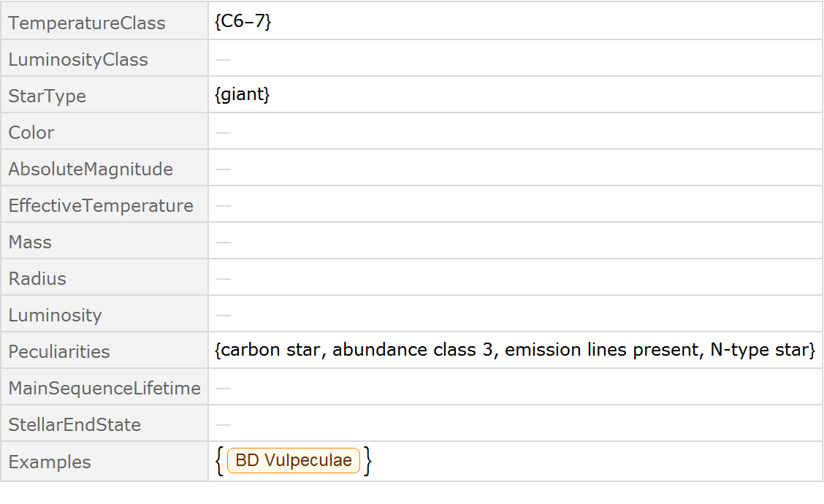
Task: Click the missing-value dash beside LuminosityClass
Action: tap(224, 59)
